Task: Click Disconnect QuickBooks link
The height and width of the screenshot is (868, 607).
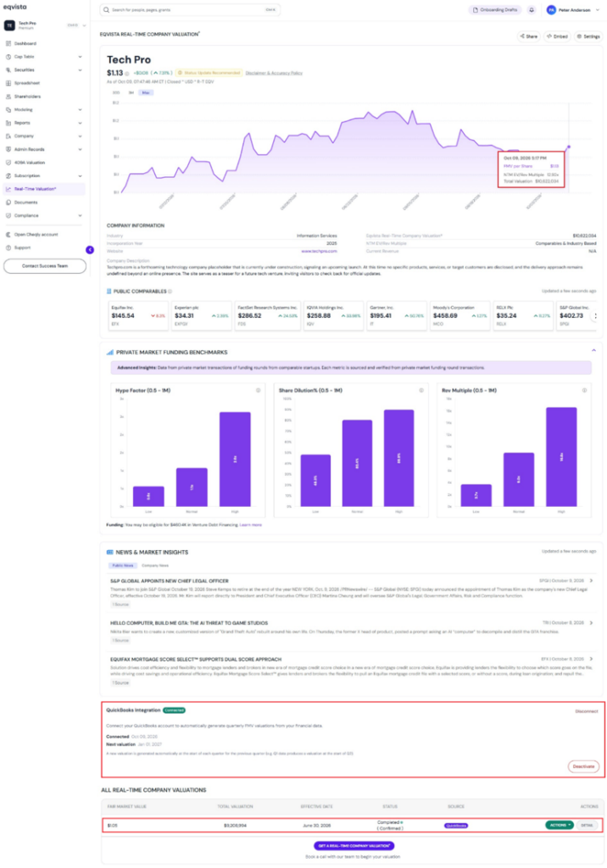Action: click(x=587, y=711)
